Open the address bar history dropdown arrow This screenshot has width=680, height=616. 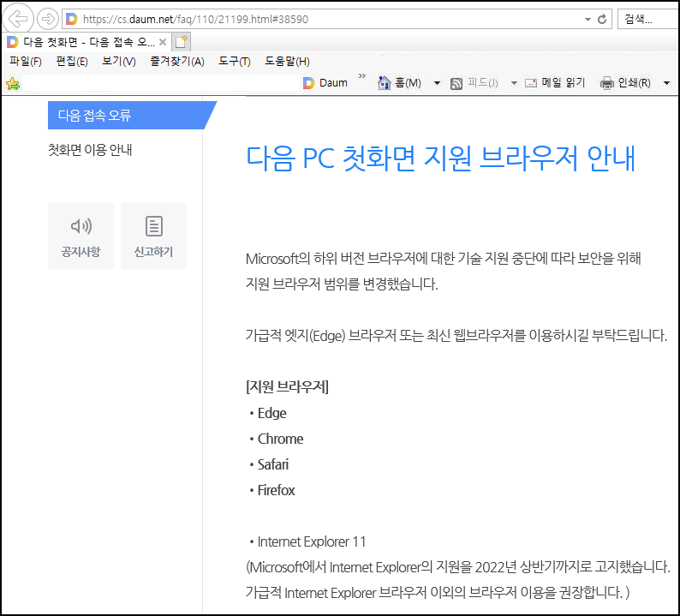tap(588, 19)
